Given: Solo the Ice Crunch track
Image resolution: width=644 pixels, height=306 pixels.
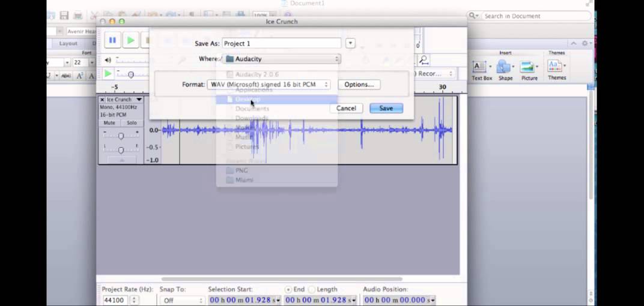Looking at the screenshot, I should [132, 122].
